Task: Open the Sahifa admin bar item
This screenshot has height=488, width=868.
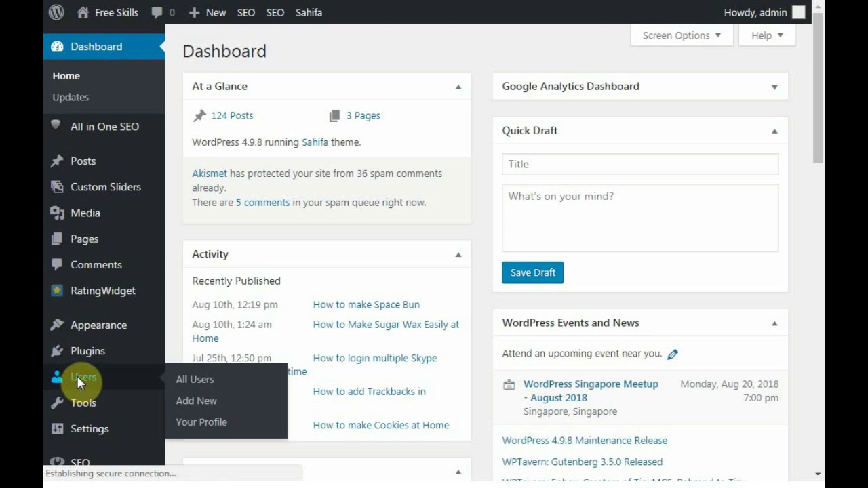Action: (309, 12)
